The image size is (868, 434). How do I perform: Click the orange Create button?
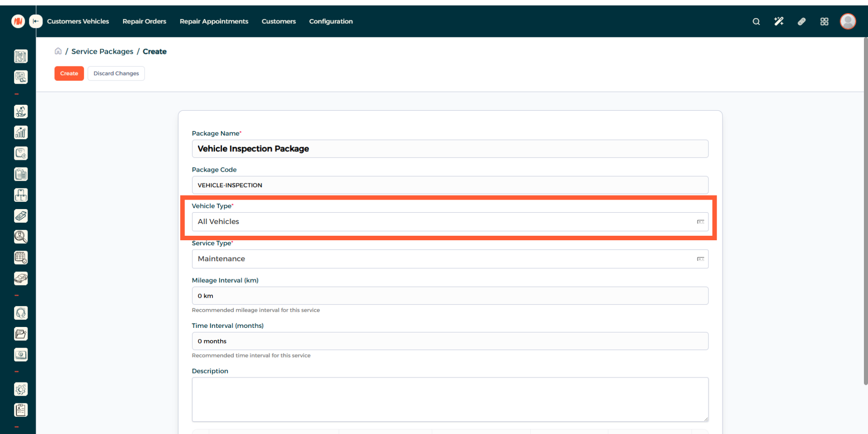[69, 73]
